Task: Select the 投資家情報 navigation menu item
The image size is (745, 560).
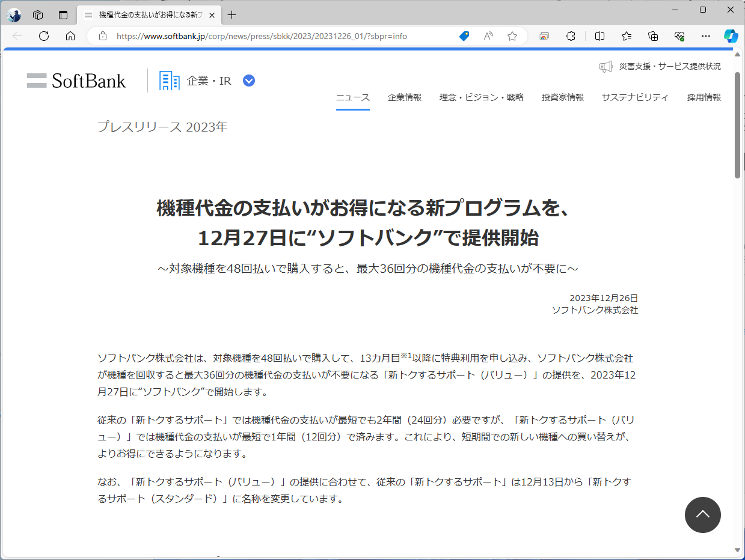Action: click(562, 97)
